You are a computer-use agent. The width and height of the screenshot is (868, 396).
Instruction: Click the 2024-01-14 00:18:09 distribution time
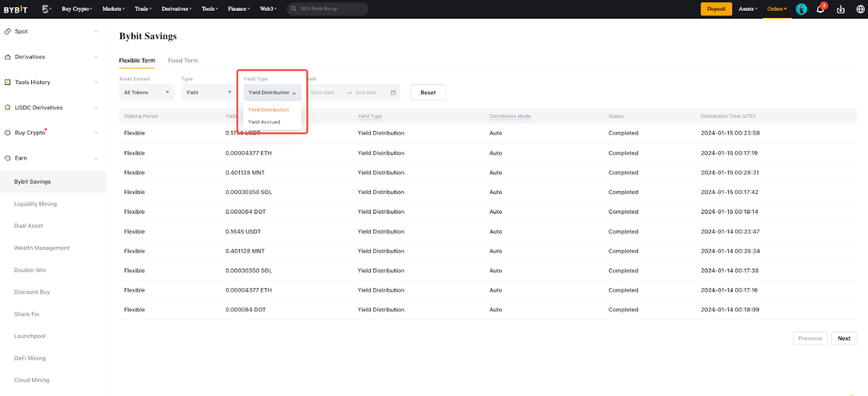(x=730, y=310)
